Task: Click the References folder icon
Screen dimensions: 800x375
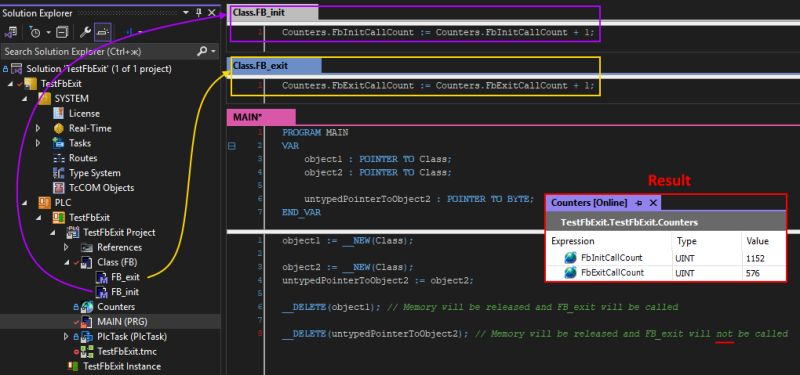Action: (x=87, y=247)
